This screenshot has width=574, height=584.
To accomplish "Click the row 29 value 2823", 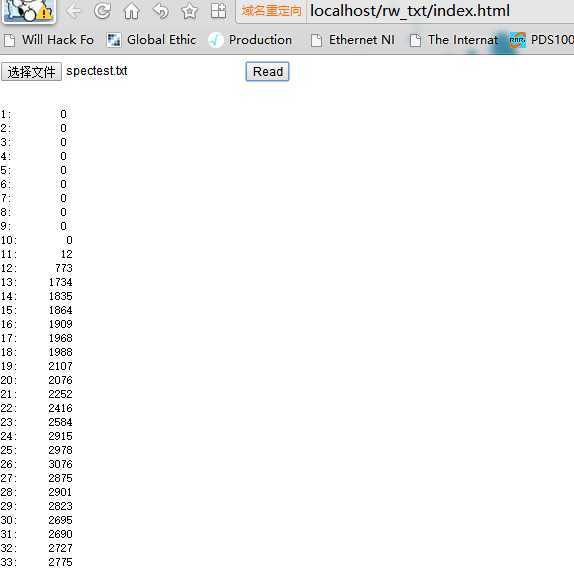I will click(60, 507).
